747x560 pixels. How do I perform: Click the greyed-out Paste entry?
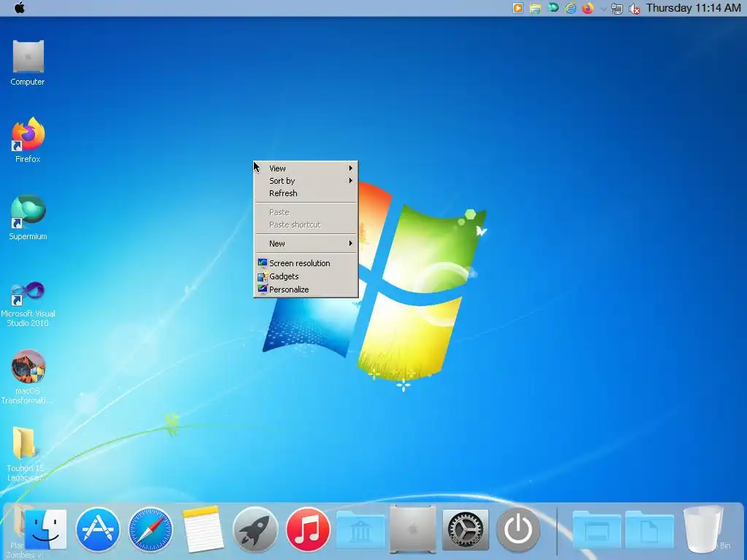click(x=306, y=212)
